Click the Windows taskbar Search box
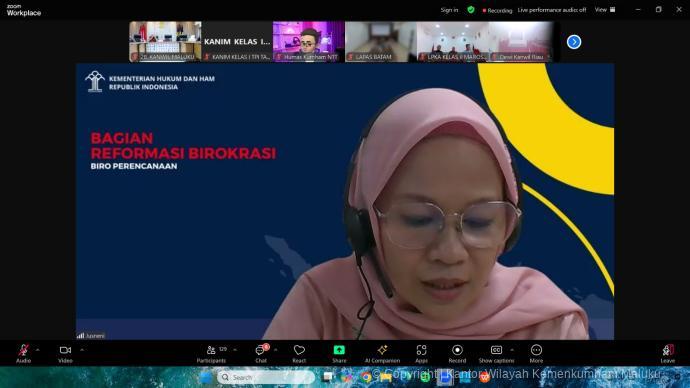The width and height of the screenshot is (690, 388). [x=266, y=377]
